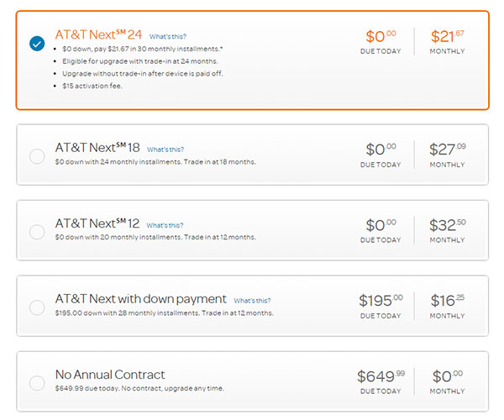504x420 pixels.
Task: Select the AT&T Next 18 radio button
Action: (37, 156)
